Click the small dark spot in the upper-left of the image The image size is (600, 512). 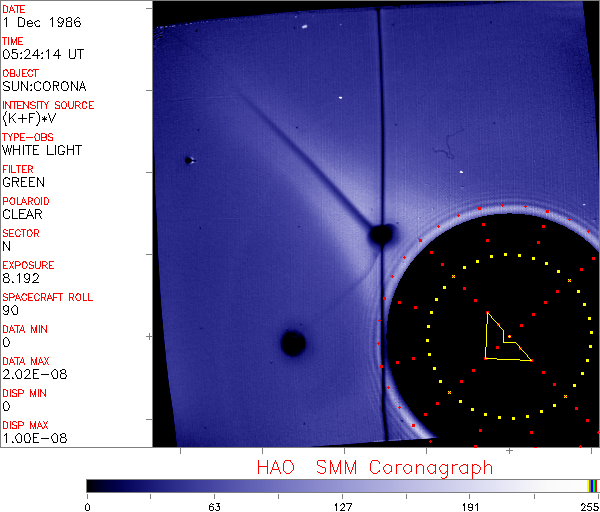[x=188, y=160]
